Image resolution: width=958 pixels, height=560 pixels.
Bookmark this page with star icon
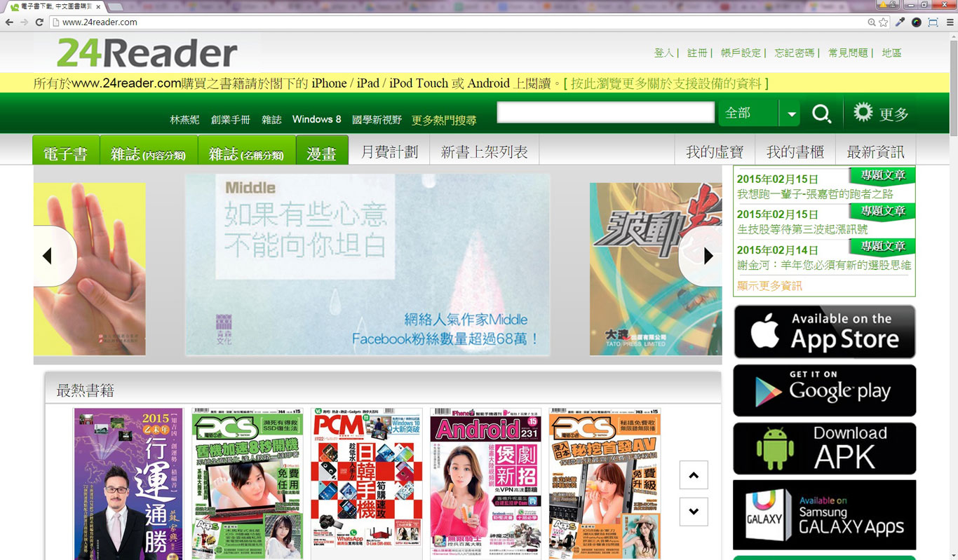[x=884, y=22]
